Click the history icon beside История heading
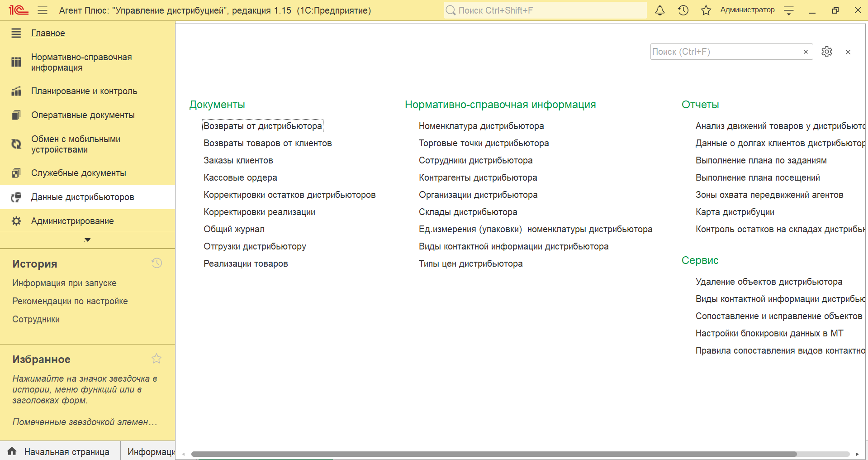868x460 pixels. (157, 263)
